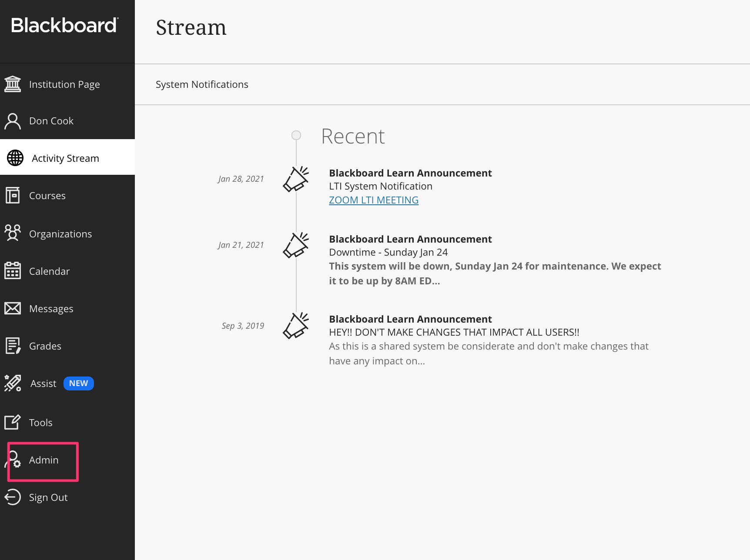
Task: Click the megaphone icon on the Jan 28 announcement
Action: click(296, 178)
